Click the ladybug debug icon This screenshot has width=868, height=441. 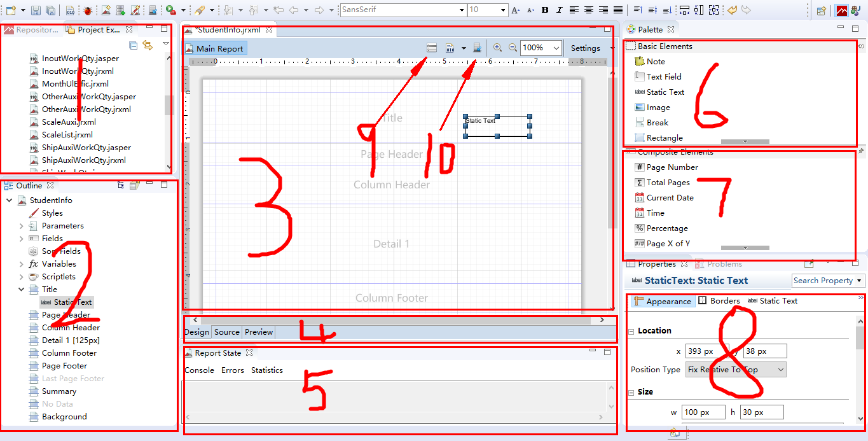coord(86,10)
